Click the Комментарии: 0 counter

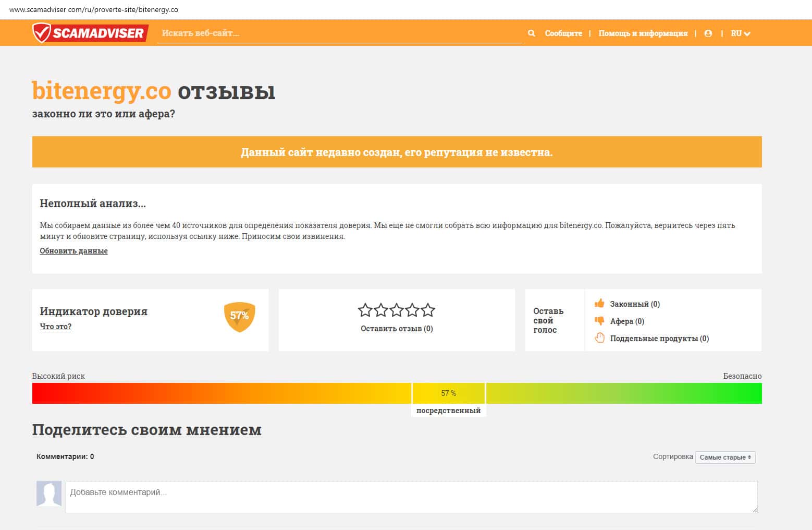65,456
